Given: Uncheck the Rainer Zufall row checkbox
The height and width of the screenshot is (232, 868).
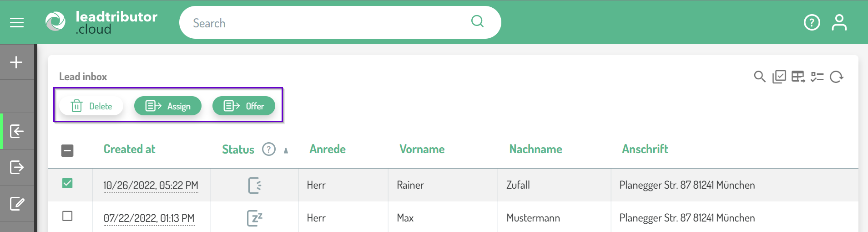Looking at the screenshot, I should (67, 183).
